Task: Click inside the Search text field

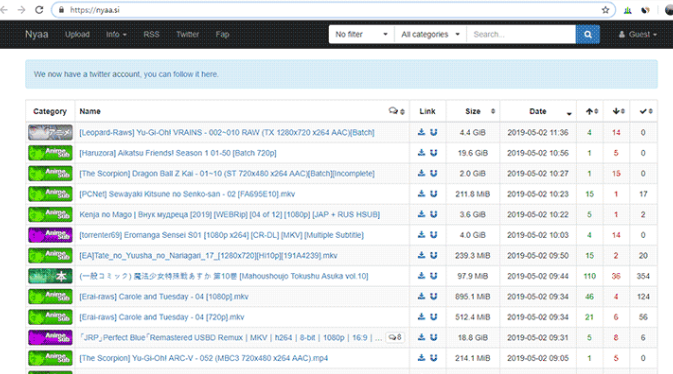Action: click(521, 34)
